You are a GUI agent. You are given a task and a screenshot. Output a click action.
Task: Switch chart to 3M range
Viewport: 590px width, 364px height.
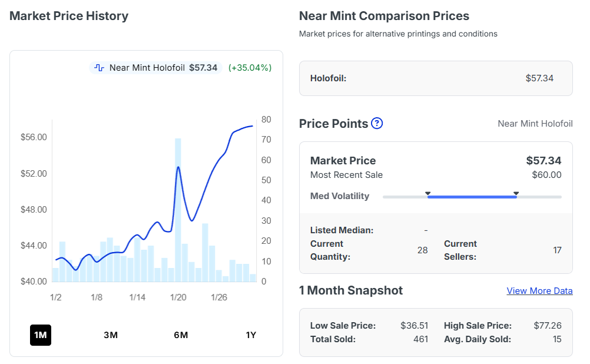pos(111,335)
